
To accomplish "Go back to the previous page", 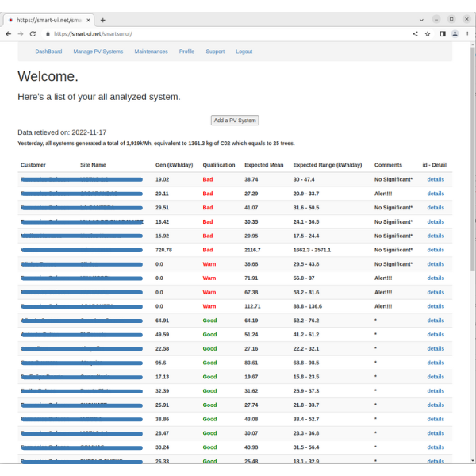I will (x=8, y=34).
